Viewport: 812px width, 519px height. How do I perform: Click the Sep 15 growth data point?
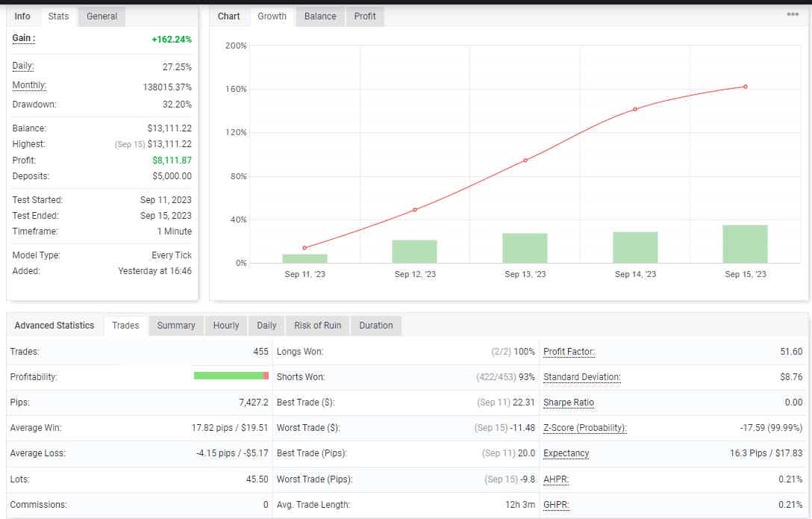[745, 87]
